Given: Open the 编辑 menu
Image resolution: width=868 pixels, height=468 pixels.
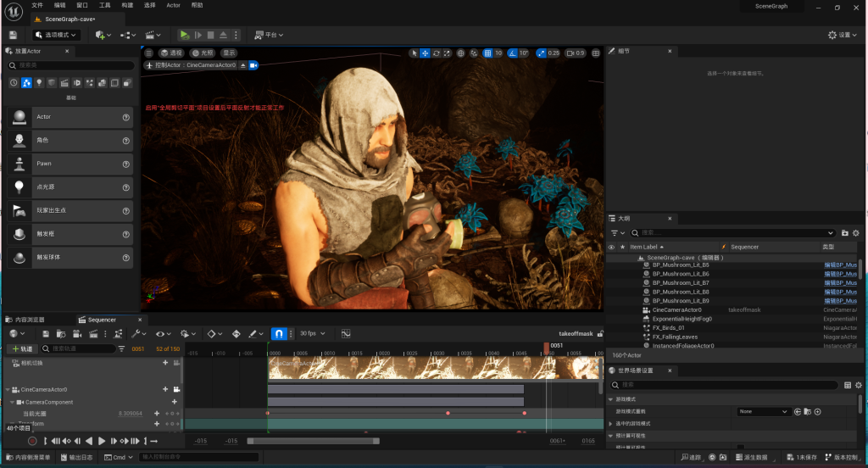Looking at the screenshot, I should [x=60, y=5].
